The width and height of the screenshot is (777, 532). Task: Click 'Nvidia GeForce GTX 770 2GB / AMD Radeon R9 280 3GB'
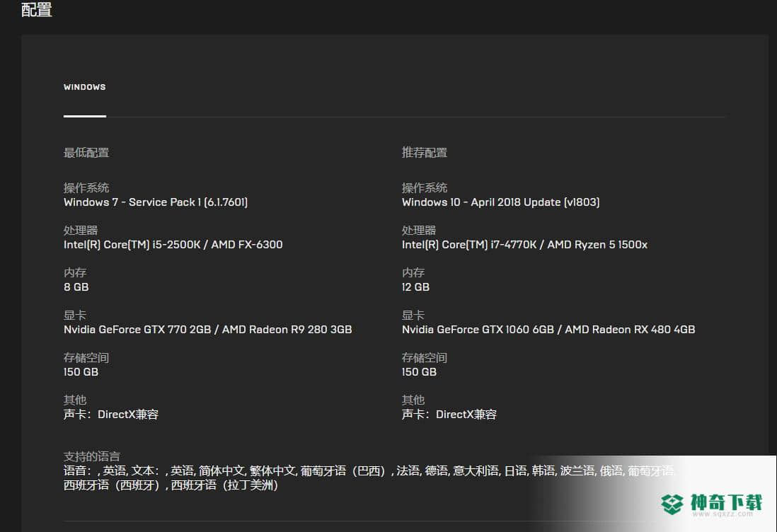[x=207, y=330]
